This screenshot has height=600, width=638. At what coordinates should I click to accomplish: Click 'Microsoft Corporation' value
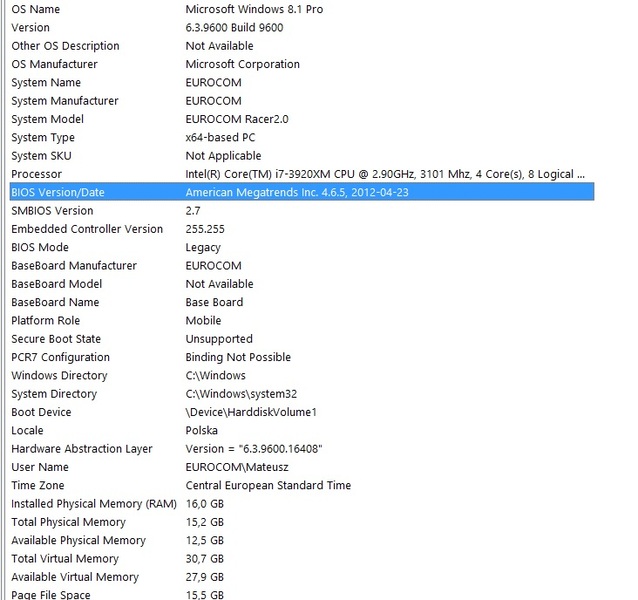(243, 64)
